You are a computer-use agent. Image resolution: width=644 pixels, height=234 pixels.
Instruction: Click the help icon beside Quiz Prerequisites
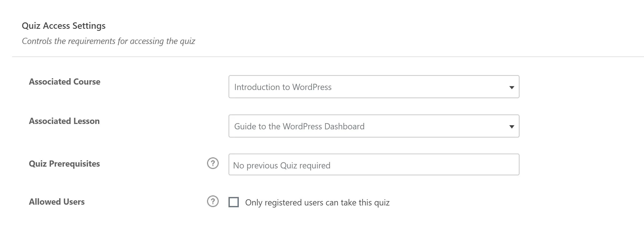pos(213,163)
